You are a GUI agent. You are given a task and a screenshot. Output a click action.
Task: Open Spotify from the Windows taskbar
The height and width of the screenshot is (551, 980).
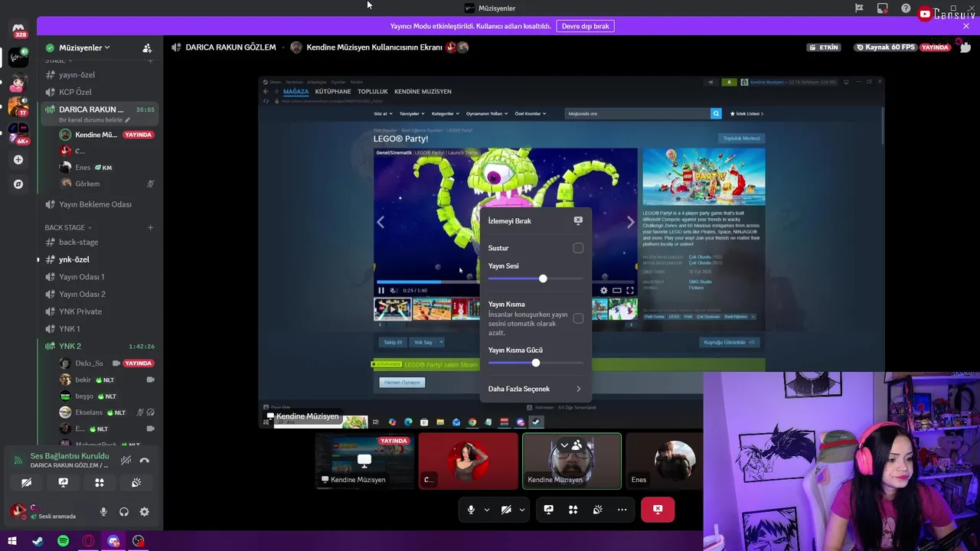click(x=63, y=541)
